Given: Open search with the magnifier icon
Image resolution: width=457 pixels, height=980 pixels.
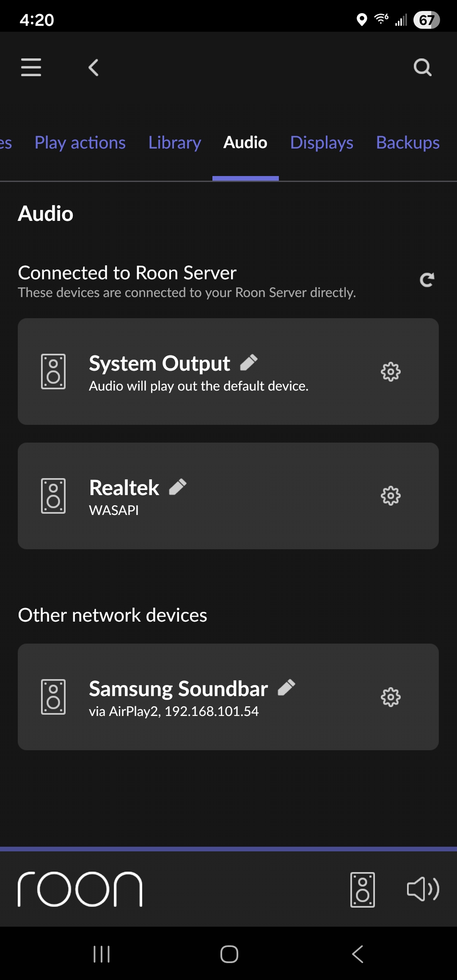Looking at the screenshot, I should 422,67.
